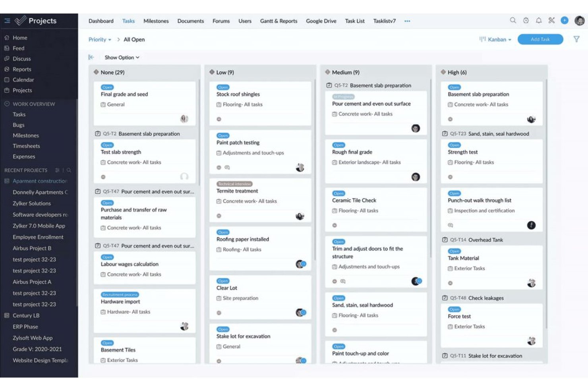Click the list icon next to Recent Projects

57,170
